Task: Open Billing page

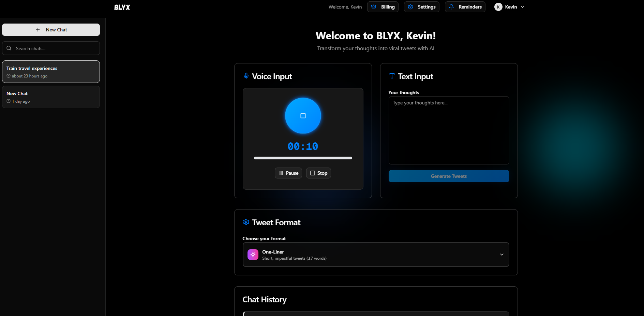Action: pyautogui.click(x=383, y=7)
